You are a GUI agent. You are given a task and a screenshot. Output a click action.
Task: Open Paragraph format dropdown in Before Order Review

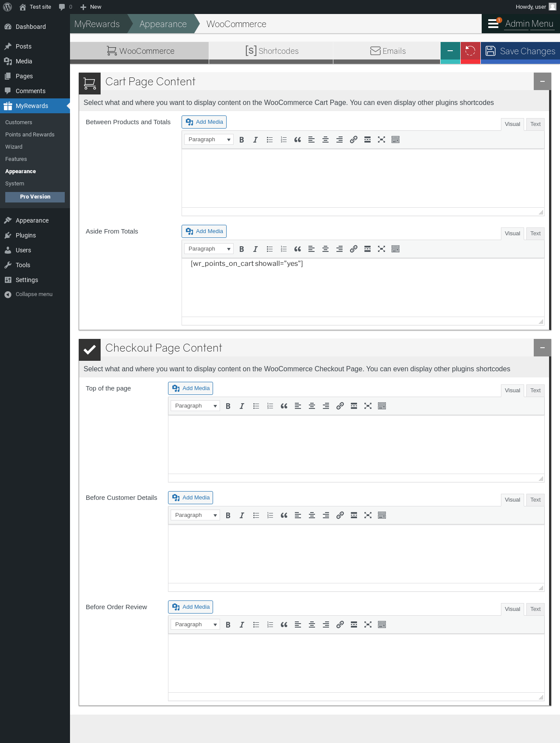(x=196, y=624)
